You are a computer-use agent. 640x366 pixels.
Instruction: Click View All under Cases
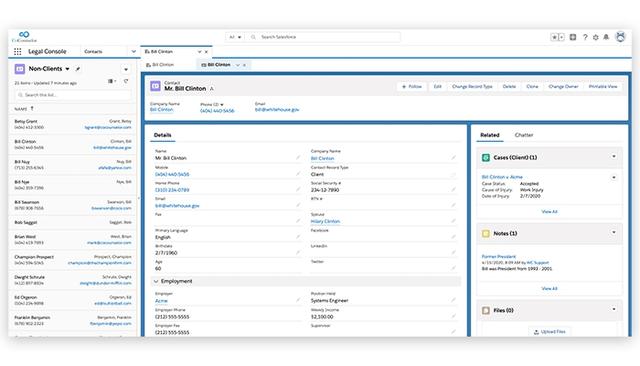(x=549, y=212)
